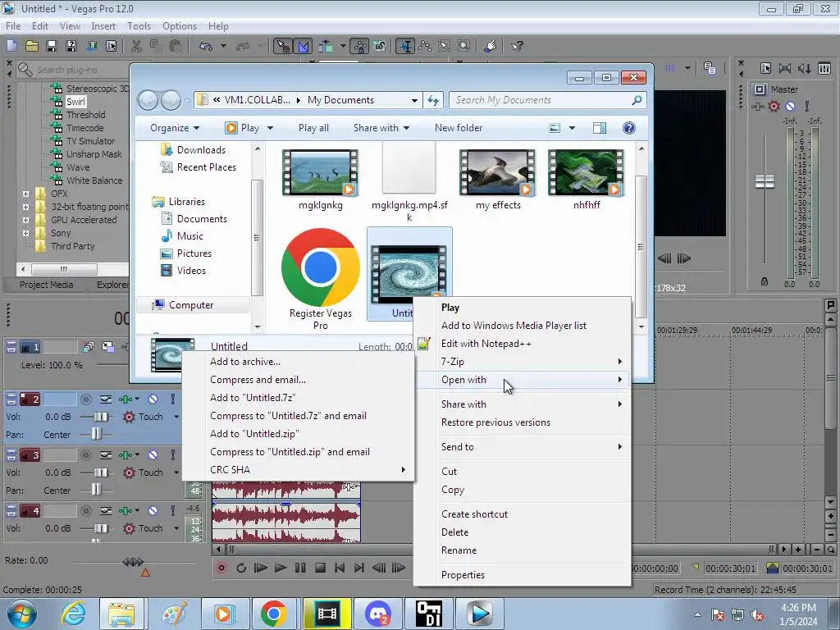Click the Search My Documents field

coord(548,100)
